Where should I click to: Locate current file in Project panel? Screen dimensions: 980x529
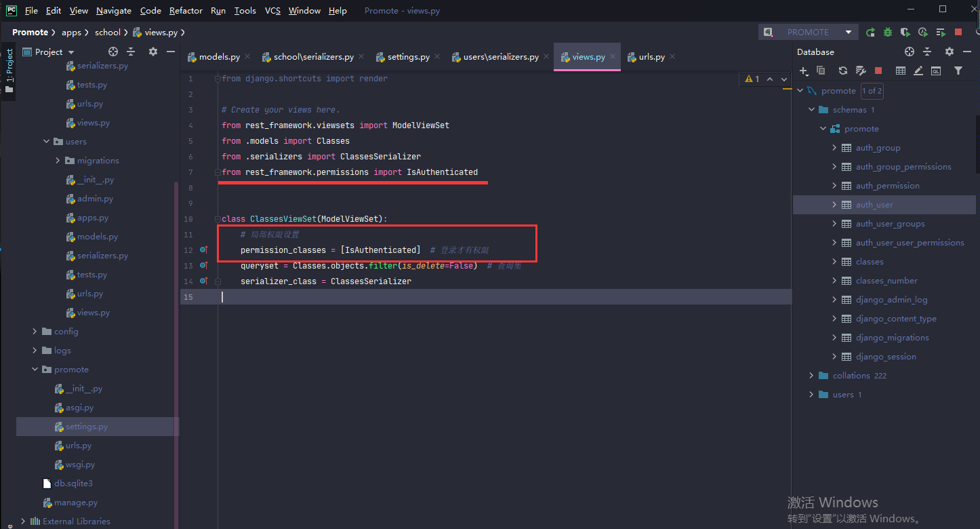coord(113,52)
